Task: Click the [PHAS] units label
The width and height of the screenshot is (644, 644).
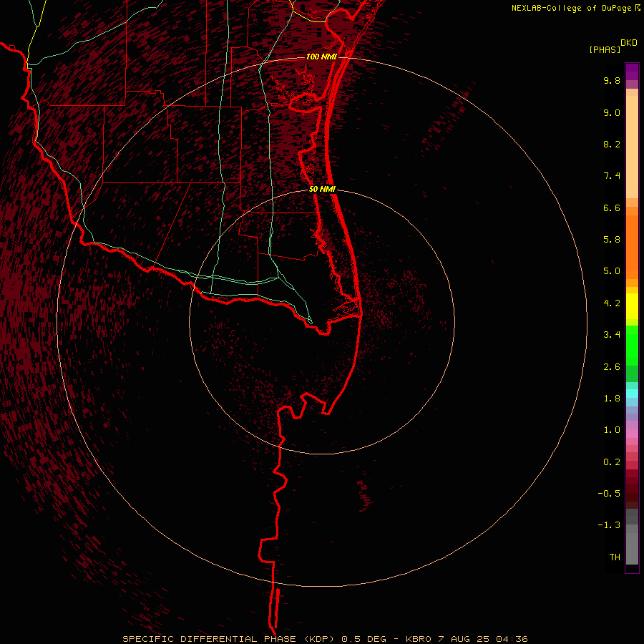Action: [605, 49]
